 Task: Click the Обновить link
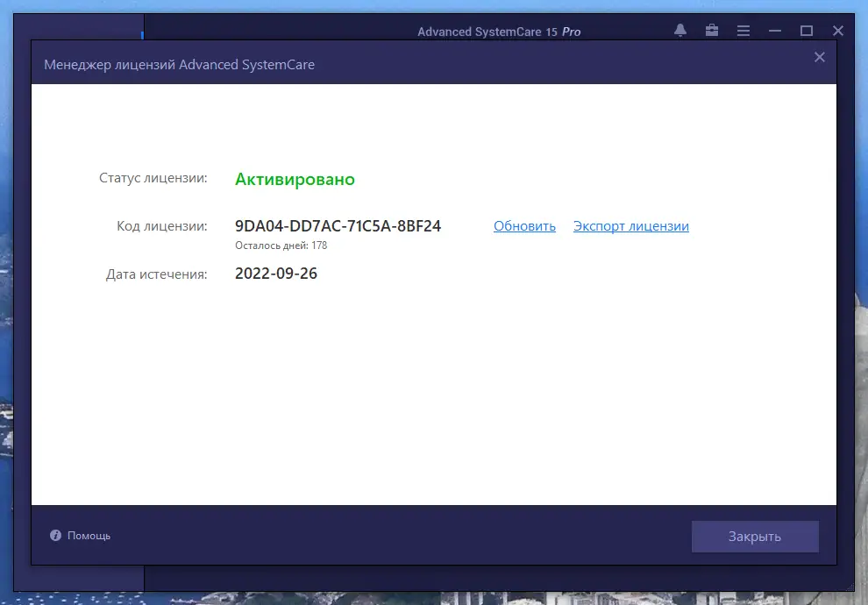pyautogui.click(x=524, y=226)
